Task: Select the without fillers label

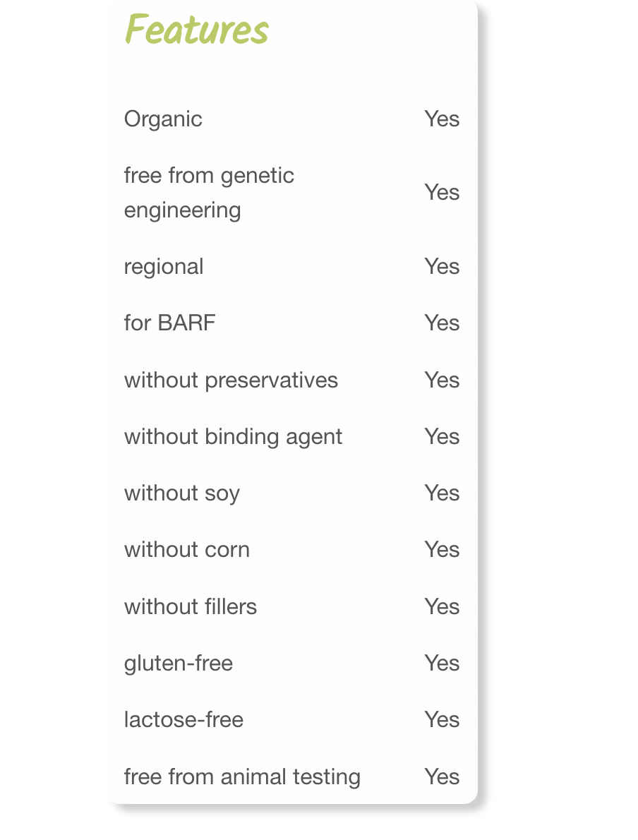Action: pos(191,607)
